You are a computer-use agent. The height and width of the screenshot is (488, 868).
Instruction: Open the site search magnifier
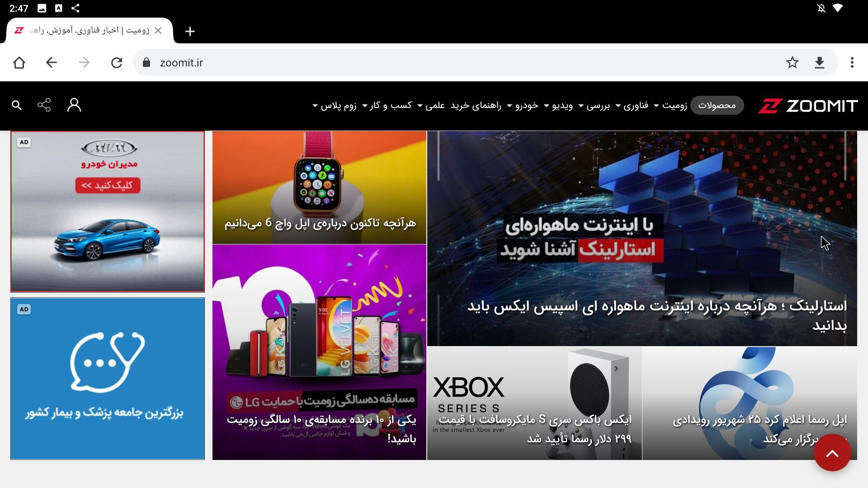pyautogui.click(x=17, y=105)
